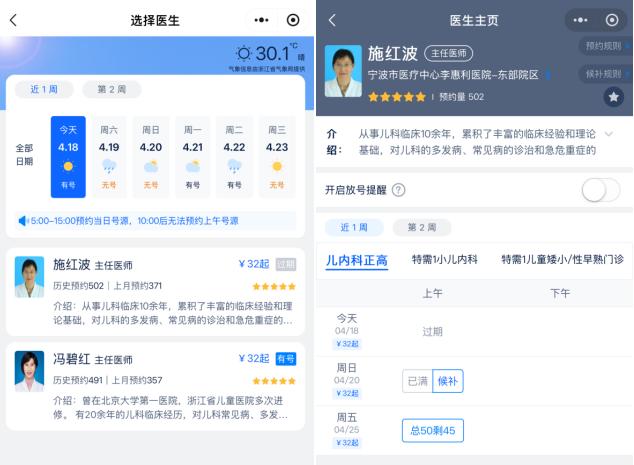Image resolution: width=634 pixels, height=465 pixels.
Task: Select 全部日期 in the date selector
Action: click(24, 155)
